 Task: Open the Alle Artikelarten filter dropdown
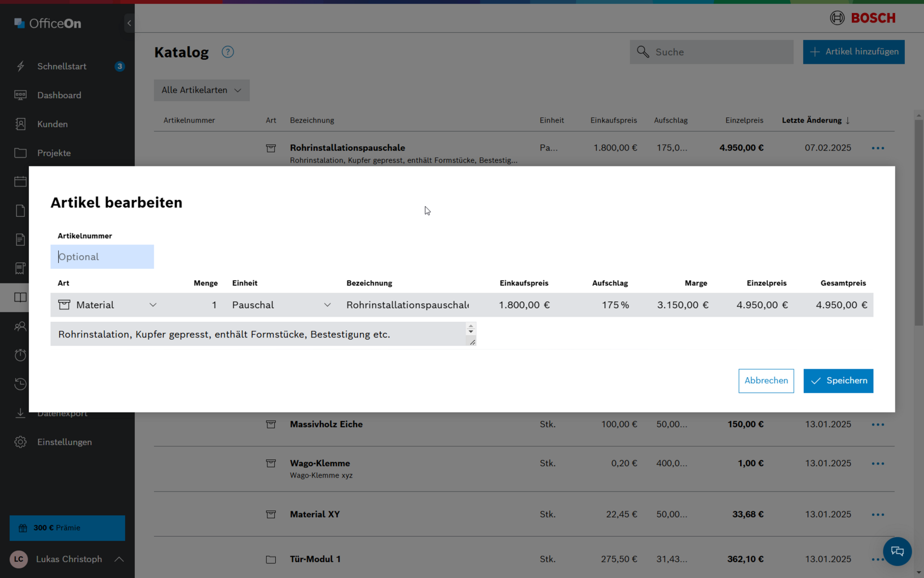point(201,90)
